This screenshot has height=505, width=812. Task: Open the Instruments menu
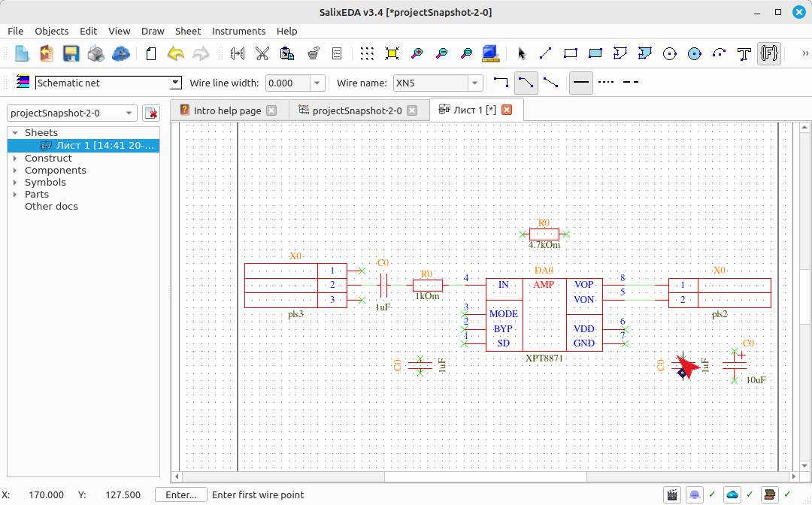pos(239,31)
